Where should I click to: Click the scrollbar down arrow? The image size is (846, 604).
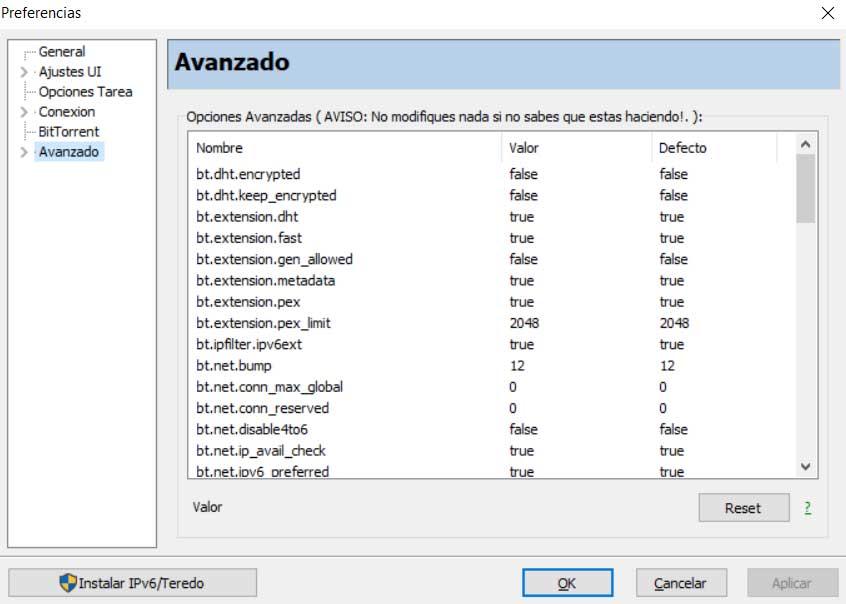[x=806, y=466]
